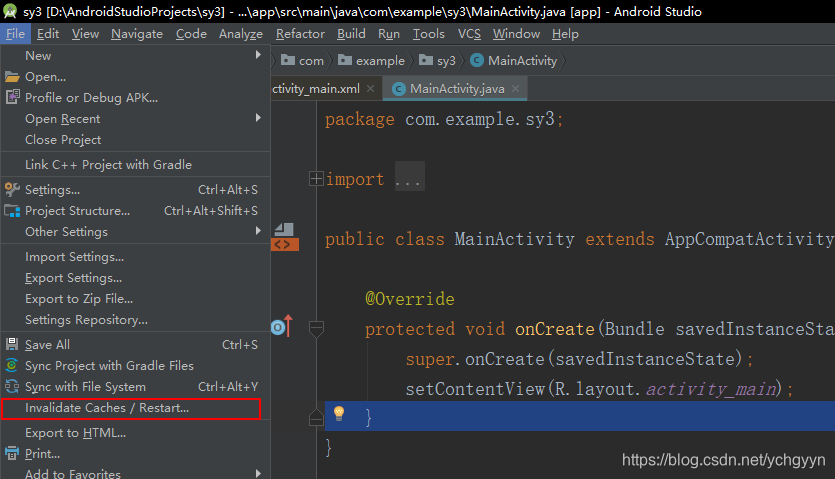The image size is (835, 479).
Task: Click the Project Structure icon
Action: (x=12, y=211)
